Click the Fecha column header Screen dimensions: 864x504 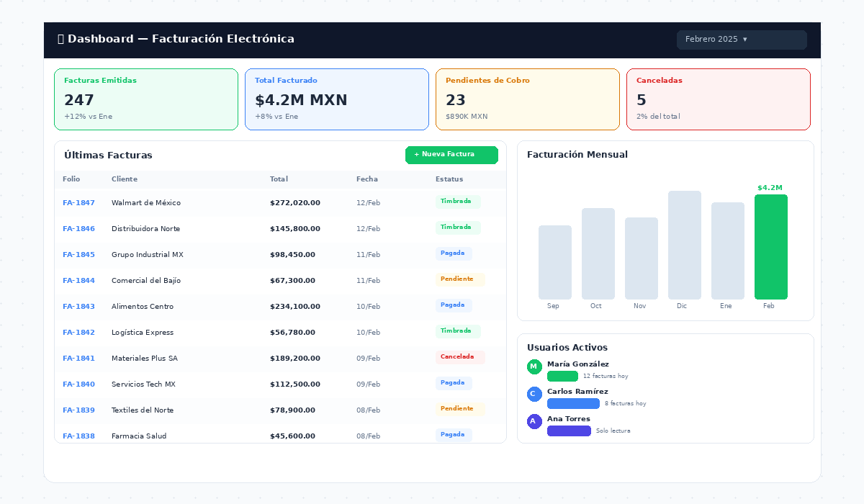367,179
